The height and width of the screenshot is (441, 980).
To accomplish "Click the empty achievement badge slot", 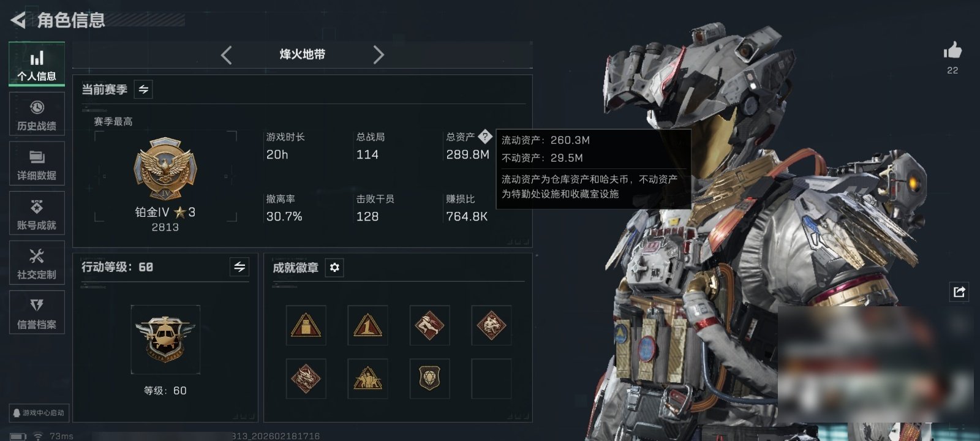I will coord(491,379).
